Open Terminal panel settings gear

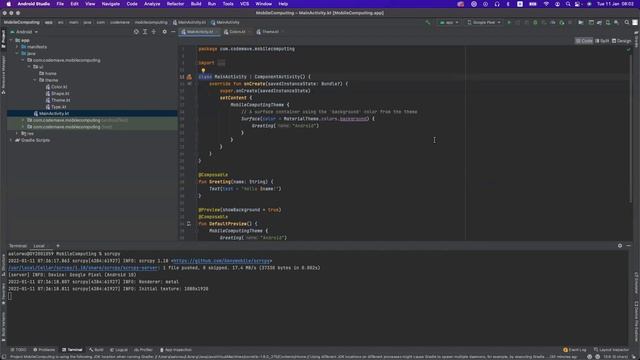point(620,246)
